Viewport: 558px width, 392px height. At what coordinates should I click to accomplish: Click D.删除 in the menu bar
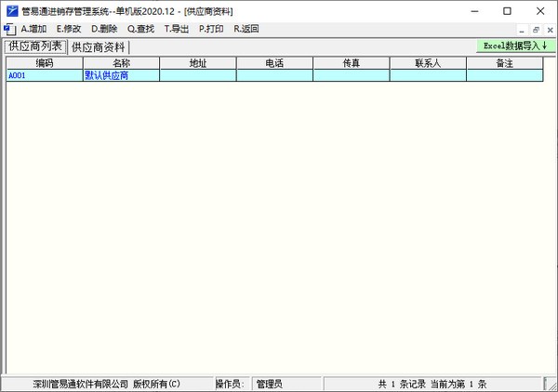click(104, 29)
